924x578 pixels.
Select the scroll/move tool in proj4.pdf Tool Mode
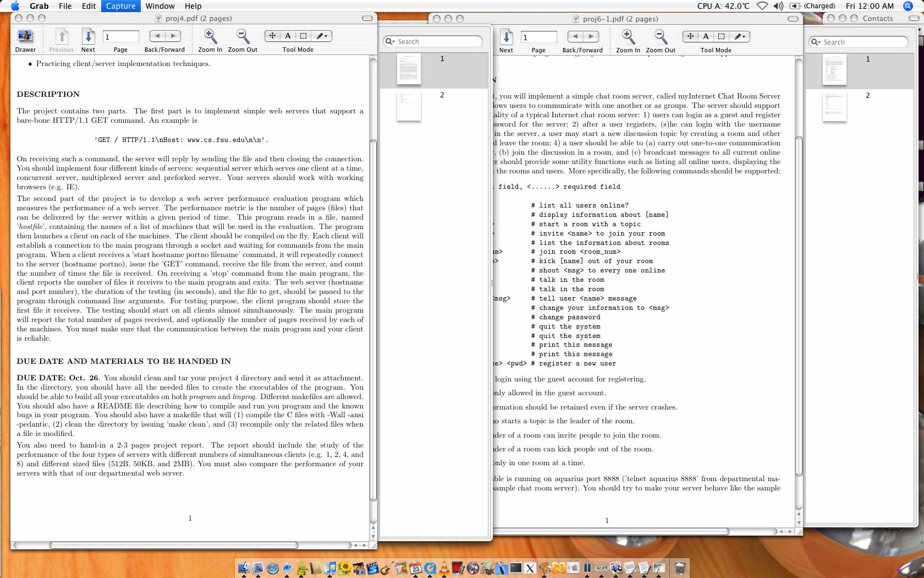pos(272,36)
